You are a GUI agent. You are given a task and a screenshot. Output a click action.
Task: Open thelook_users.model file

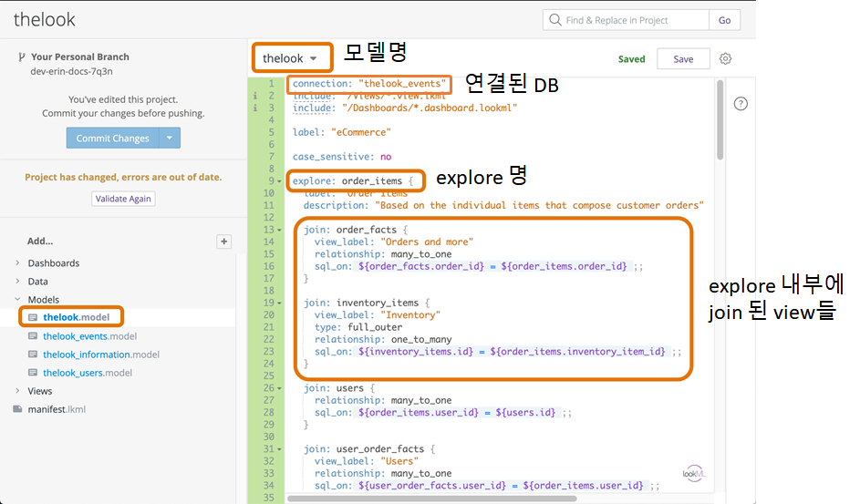88,373
